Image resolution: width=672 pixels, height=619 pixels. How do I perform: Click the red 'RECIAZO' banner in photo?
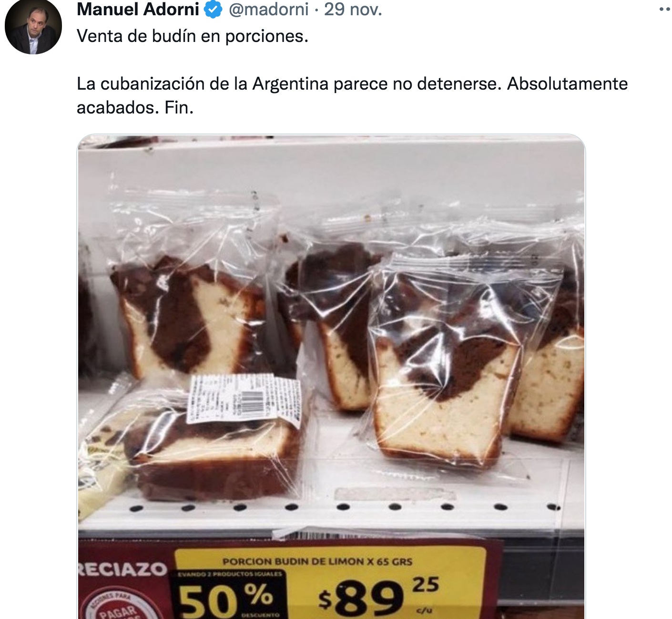[122, 569]
